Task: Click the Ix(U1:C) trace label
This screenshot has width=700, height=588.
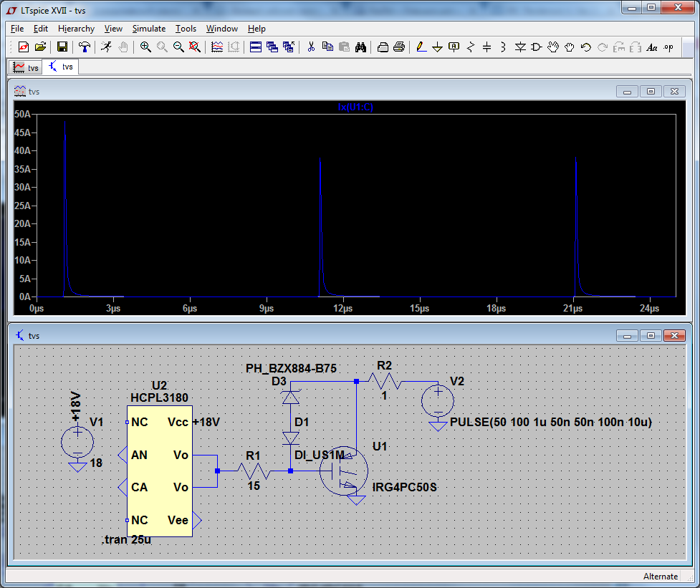Action: click(x=355, y=107)
